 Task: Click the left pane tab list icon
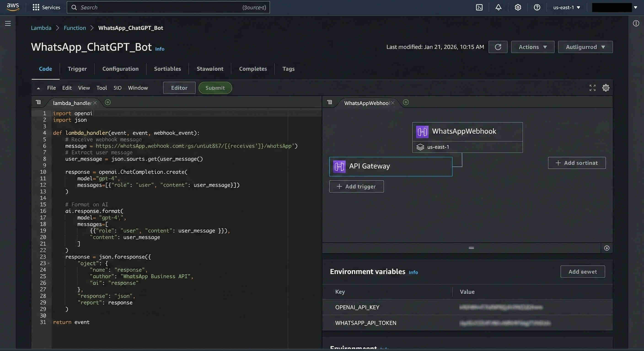[x=38, y=102]
